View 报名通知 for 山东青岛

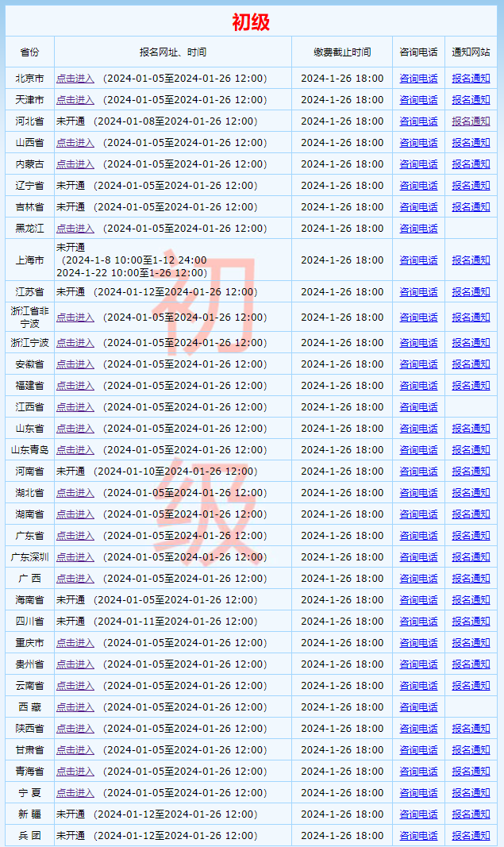click(x=471, y=450)
